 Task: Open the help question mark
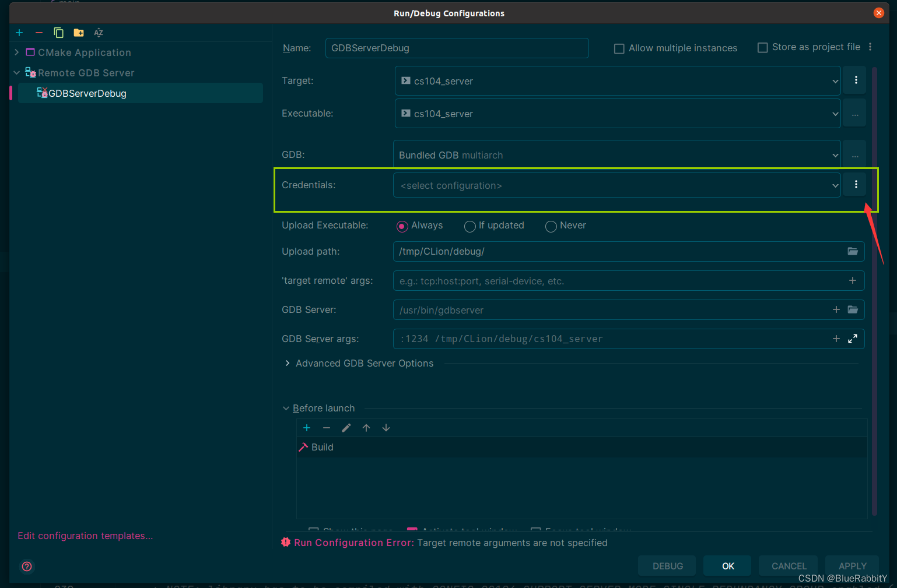pyautogui.click(x=26, y=566)
